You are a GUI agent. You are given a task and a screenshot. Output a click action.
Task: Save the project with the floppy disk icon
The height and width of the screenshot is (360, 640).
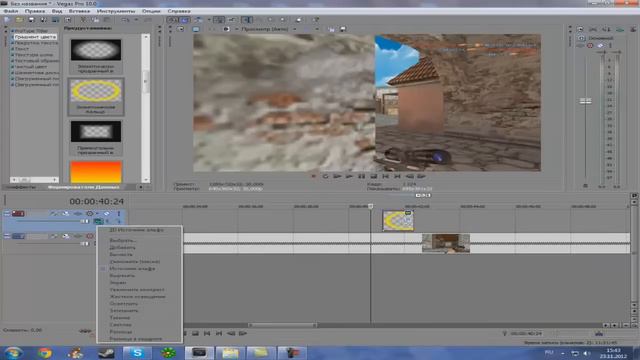[x=31, y=20]
